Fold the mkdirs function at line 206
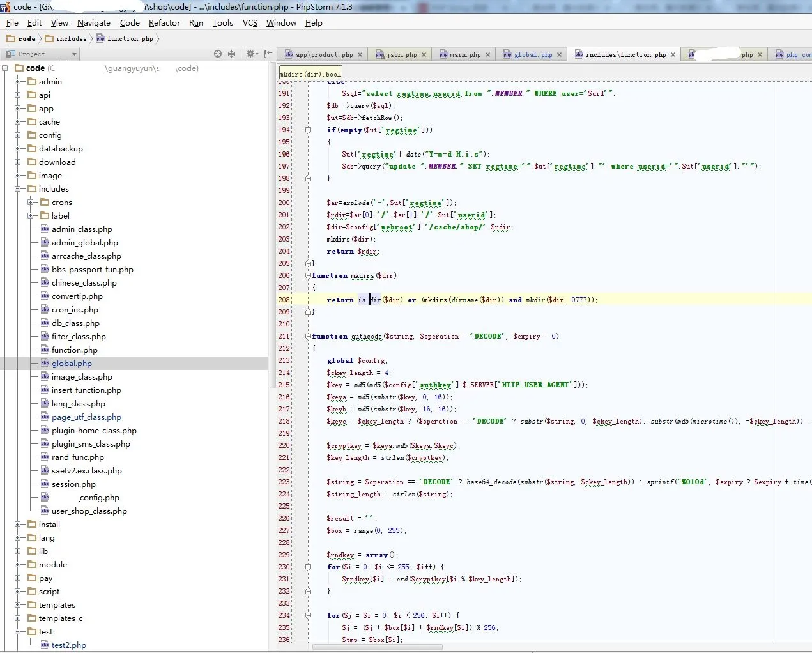 click(308, 275)
